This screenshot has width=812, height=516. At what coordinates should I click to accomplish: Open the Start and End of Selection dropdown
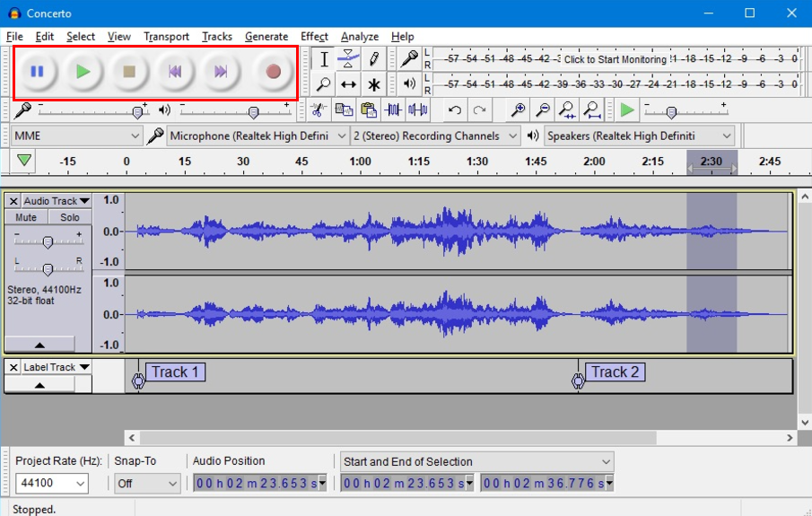tap(477, 461)
